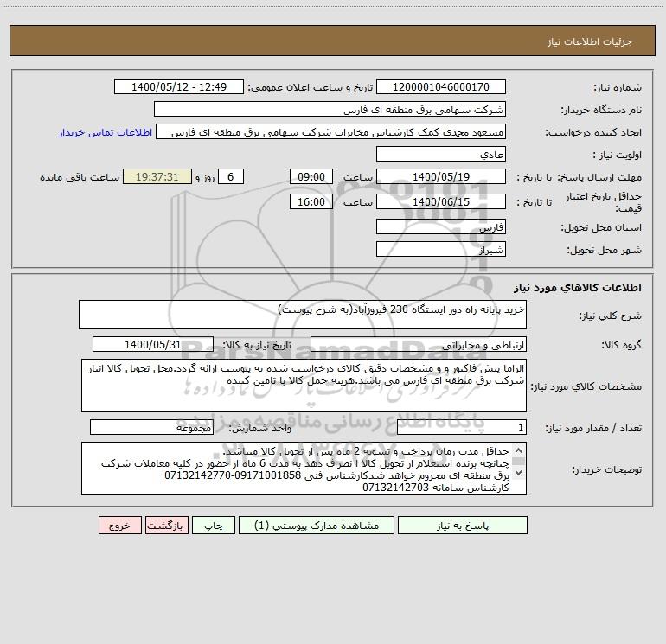The width and height of the screenshot is (666, 644).
Task: Open اطلاعات تماس خریدار link
Action: [106, 132]
